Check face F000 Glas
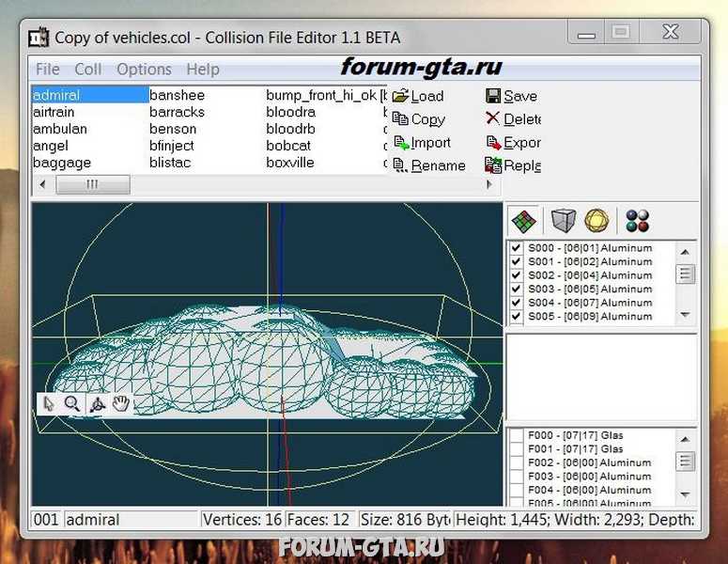 pos(517,436)
